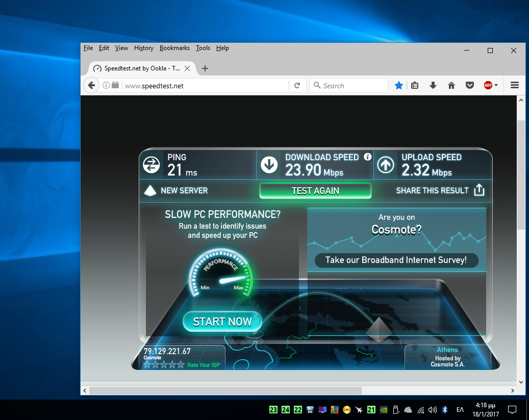Image resolution: width=529 pixels, height=420 pixels.
Task: Click the TEST AGAIN button
Action: tap(315, 191)
